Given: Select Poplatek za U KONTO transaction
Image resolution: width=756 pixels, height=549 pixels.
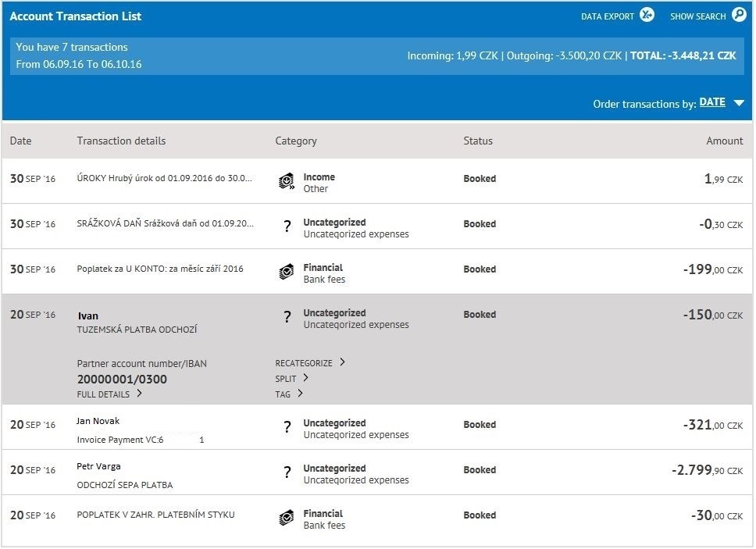Looking at the screenshot, I should (160, 269).
